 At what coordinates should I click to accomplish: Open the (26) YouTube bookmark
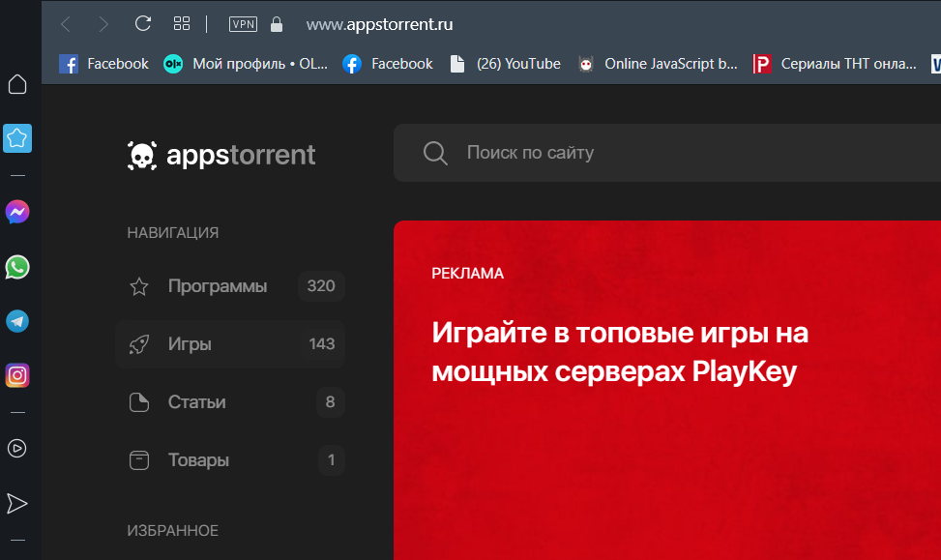[x=505, y=64]
